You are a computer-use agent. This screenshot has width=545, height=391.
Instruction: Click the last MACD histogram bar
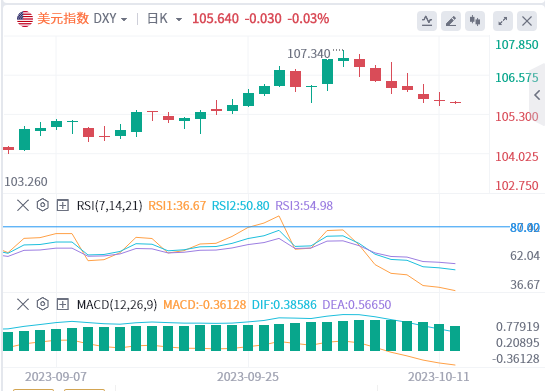[455, 339]
